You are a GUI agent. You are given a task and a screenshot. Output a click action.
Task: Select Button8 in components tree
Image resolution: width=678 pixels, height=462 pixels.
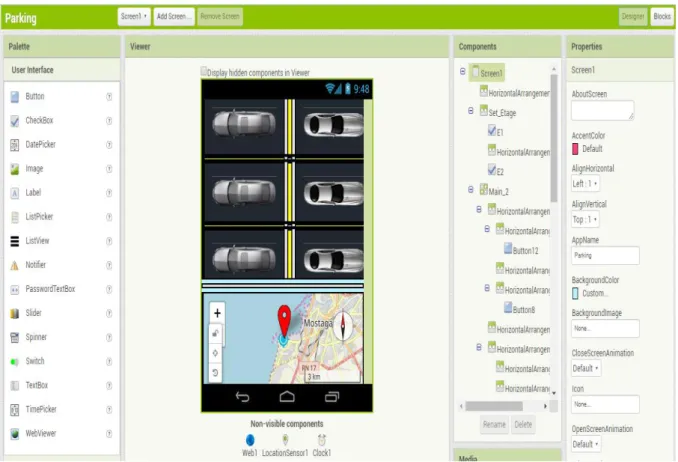[520, 309]
